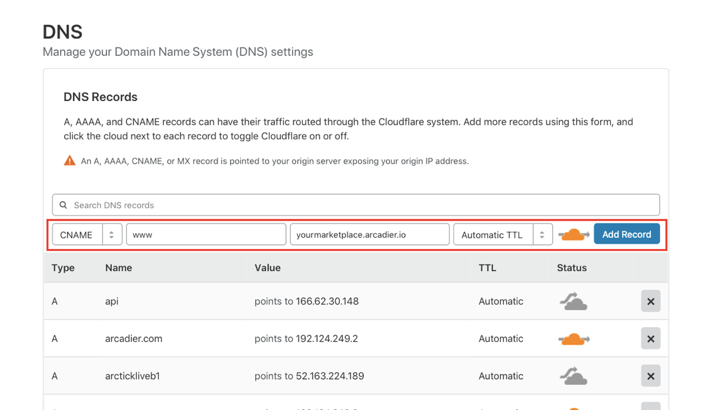The image size is (706, 410).
Task: Delete the arctickliveb1 record
Action: pyautogui.click(x=651, y=376)
